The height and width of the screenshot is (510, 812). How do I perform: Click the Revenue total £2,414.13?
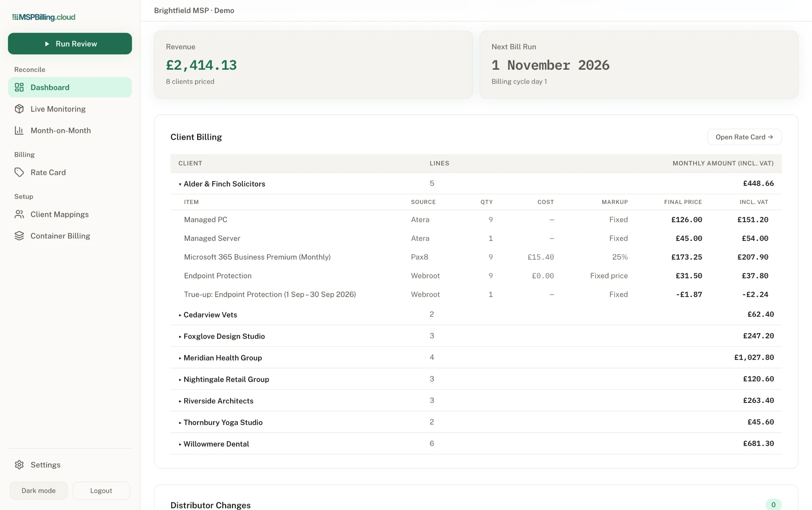(201, 65)
